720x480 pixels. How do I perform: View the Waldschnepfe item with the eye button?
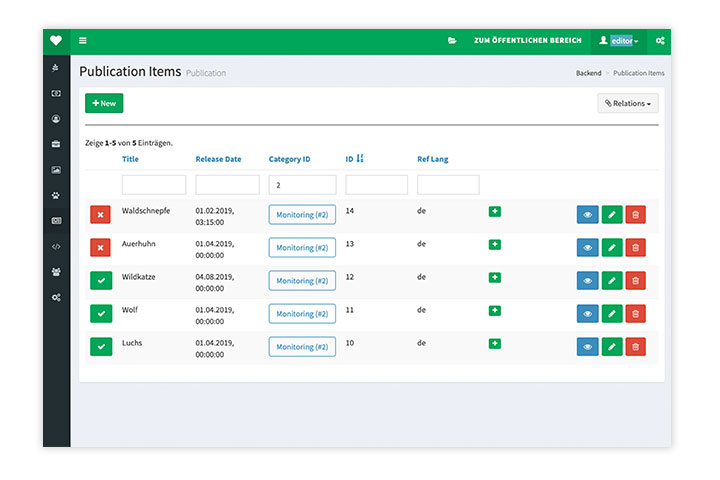point(588,215)
